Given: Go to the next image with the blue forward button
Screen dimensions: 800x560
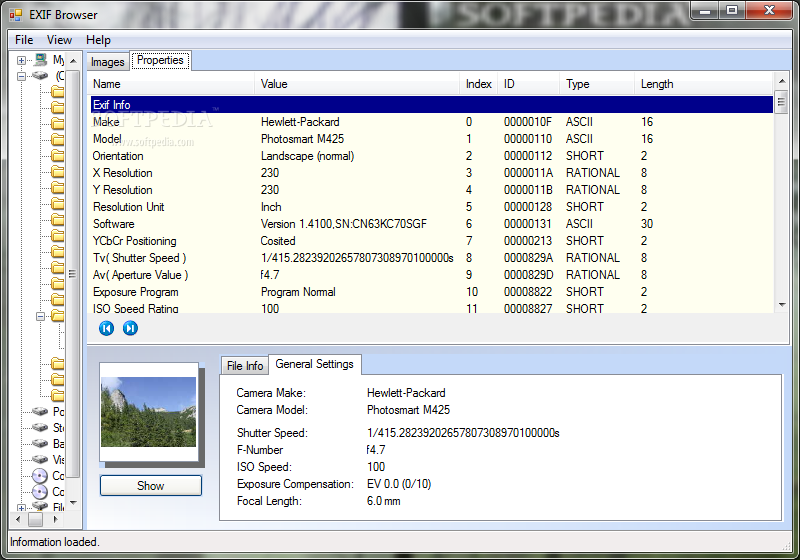Looking at the screenshot, I should [x=130, y=328].
